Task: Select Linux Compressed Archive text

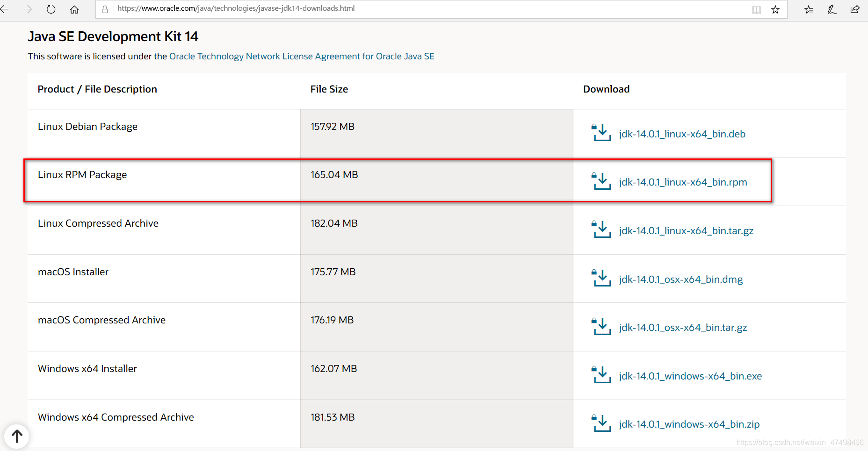Action: [x=98, y=224]
